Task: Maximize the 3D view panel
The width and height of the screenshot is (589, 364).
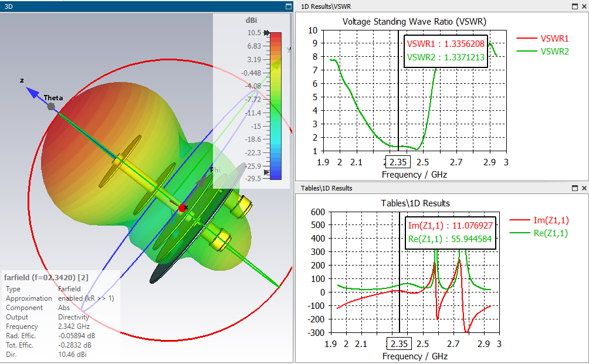Action: pos(289,6)
